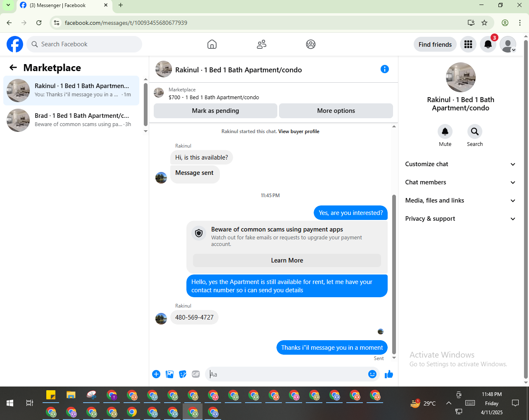Open the Groups icon in top navigation
This screenshot has height=420, width=529.
click(x=311, y=44)
